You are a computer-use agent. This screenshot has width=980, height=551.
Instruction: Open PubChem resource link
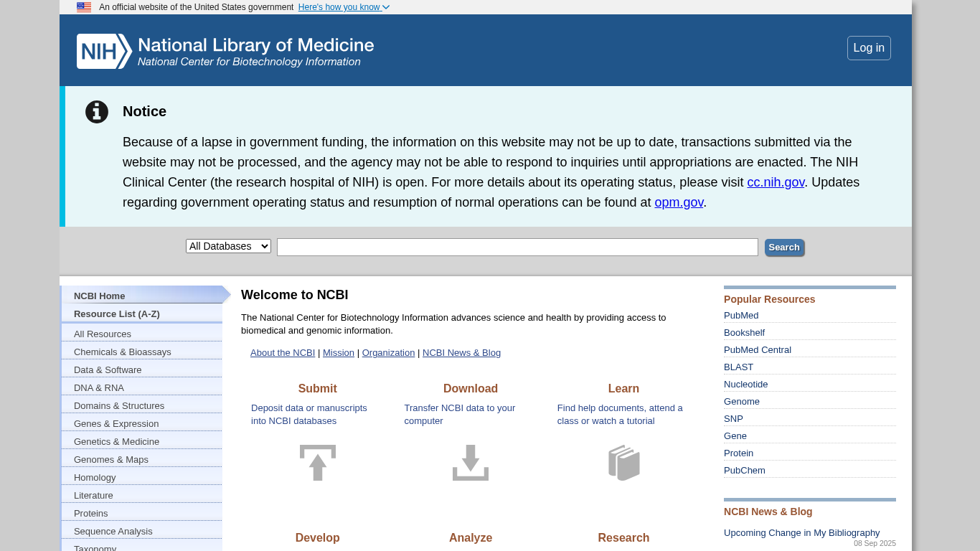coord(745,470)
